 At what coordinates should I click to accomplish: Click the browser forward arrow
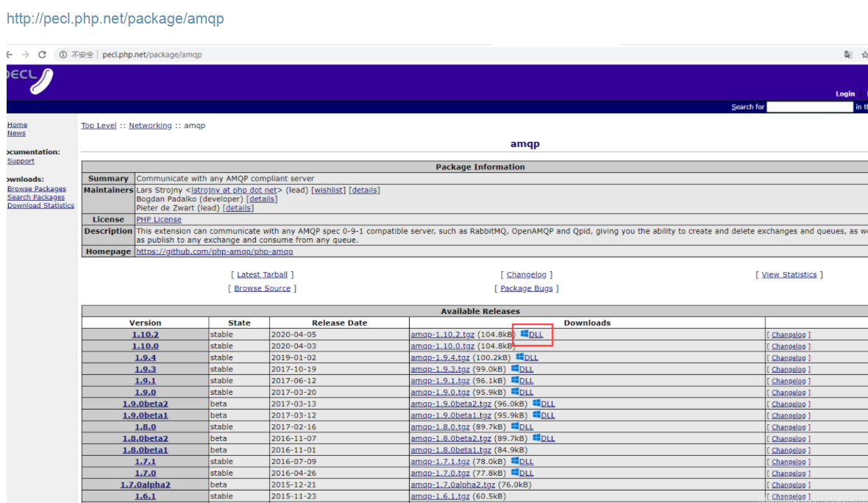[x=24, y=54]
